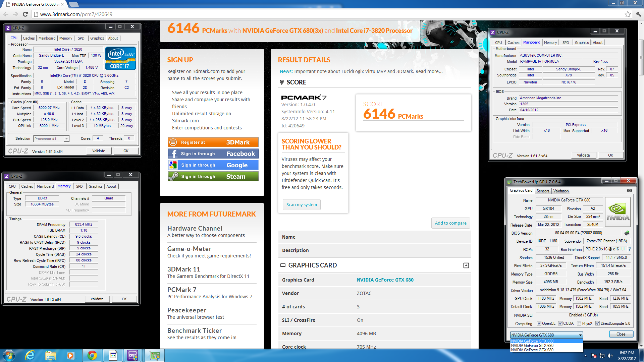The image size is (644, 362).
Task: Click the browser back arrow
Action: (6, 14)
